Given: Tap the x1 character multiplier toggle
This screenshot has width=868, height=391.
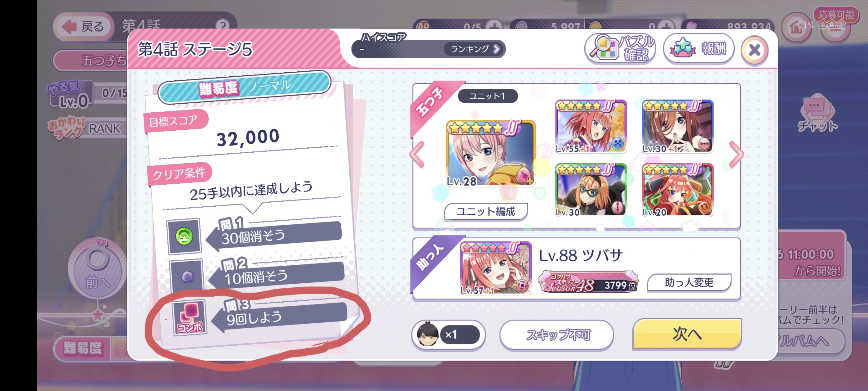Looking at the screenshot, I should (x=448, y=335).
